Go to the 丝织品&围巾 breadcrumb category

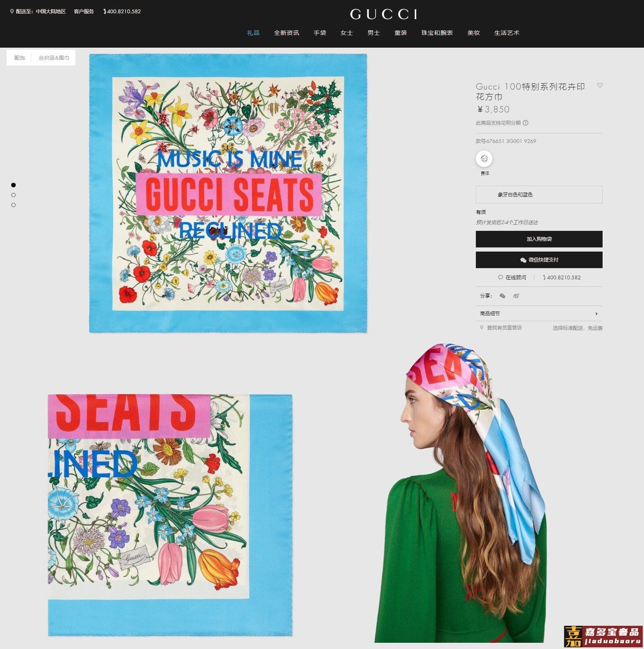click(x=54, y=58)
